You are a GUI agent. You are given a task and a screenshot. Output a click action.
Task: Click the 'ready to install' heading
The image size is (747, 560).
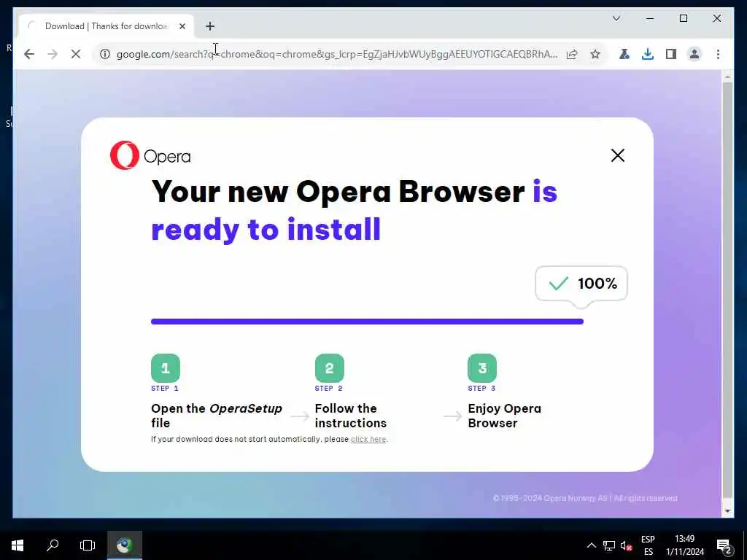(x=266, y=230)
